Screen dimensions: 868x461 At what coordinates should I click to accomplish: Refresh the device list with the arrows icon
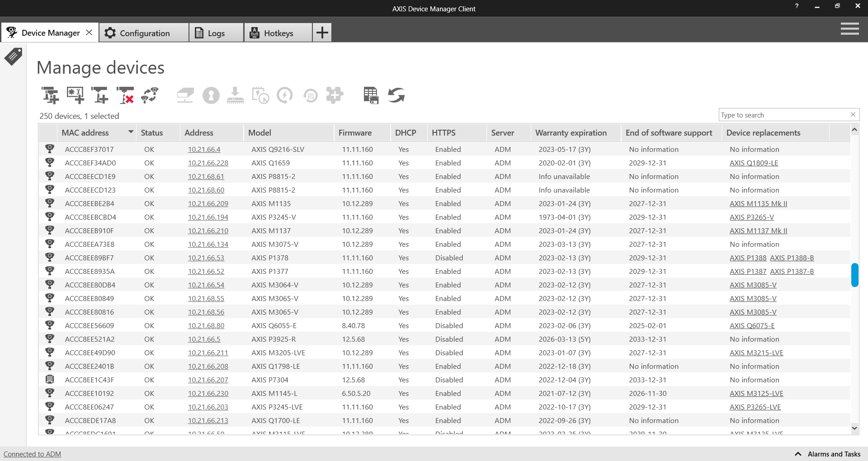tap(396, 95)
